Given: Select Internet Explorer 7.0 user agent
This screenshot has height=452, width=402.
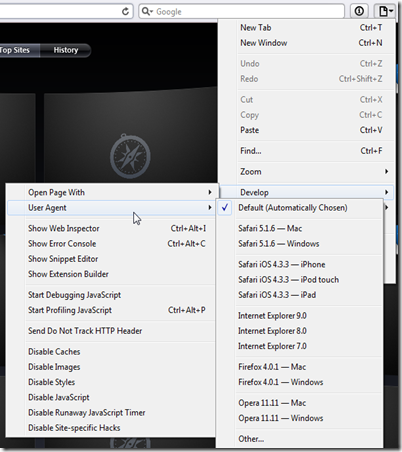Looking at the screenshot, I should coord(300,346).
